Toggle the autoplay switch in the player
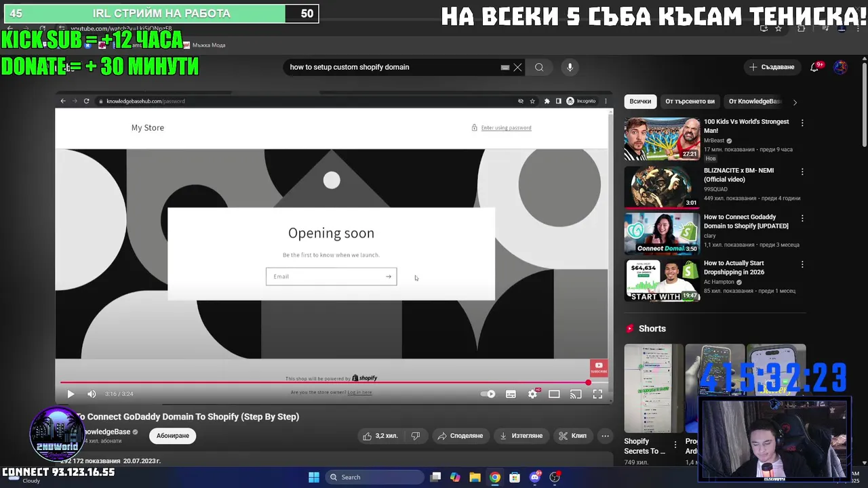Screen dimensions: 868x488 click(488, 394)
